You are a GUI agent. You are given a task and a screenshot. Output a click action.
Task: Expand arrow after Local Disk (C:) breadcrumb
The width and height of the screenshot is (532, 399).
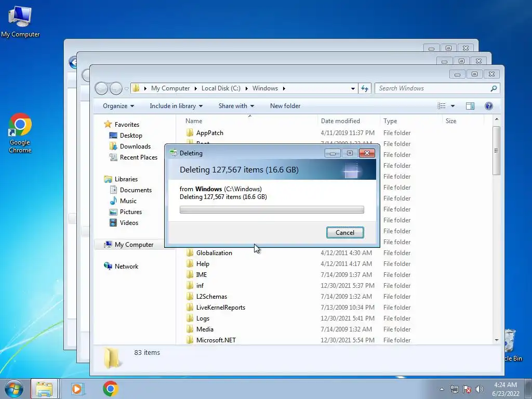pos(247,88)
